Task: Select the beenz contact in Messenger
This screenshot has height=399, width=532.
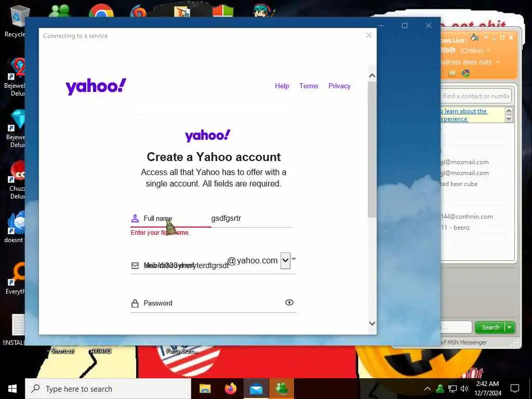Action: coord(456,228)
